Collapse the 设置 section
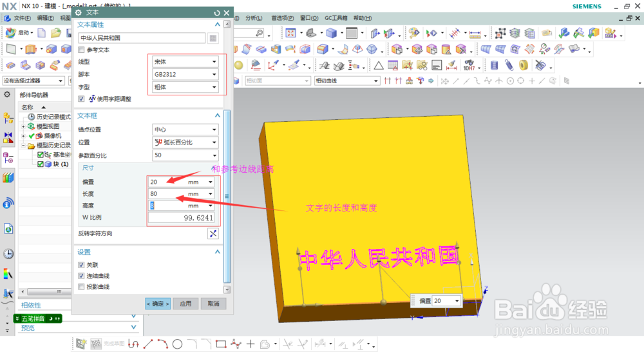Screen dimensions: 644x352 click(217, 251)
